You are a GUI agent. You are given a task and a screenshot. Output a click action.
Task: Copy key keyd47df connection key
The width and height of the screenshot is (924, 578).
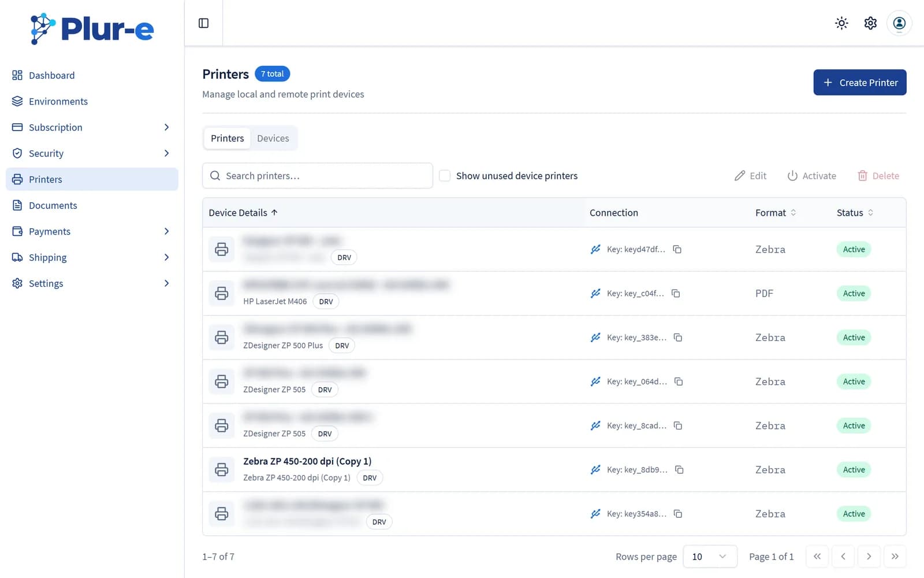coord(677,250)
